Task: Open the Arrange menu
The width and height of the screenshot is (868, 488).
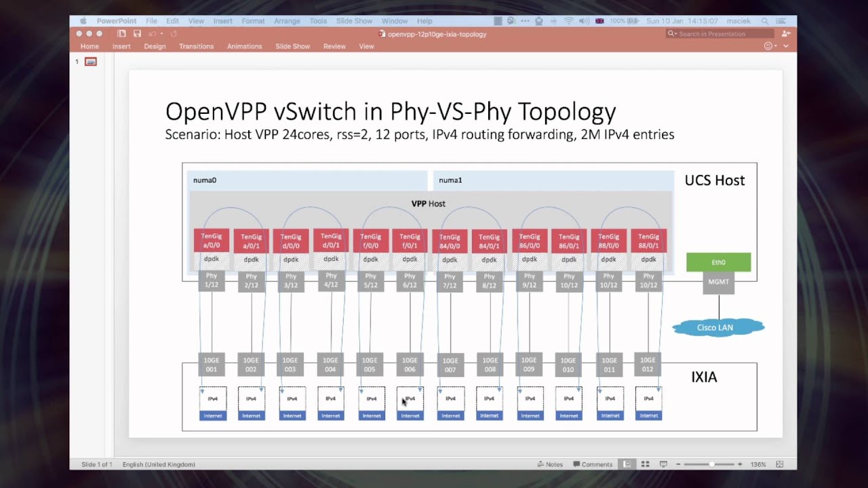Action: pos(287,21)
